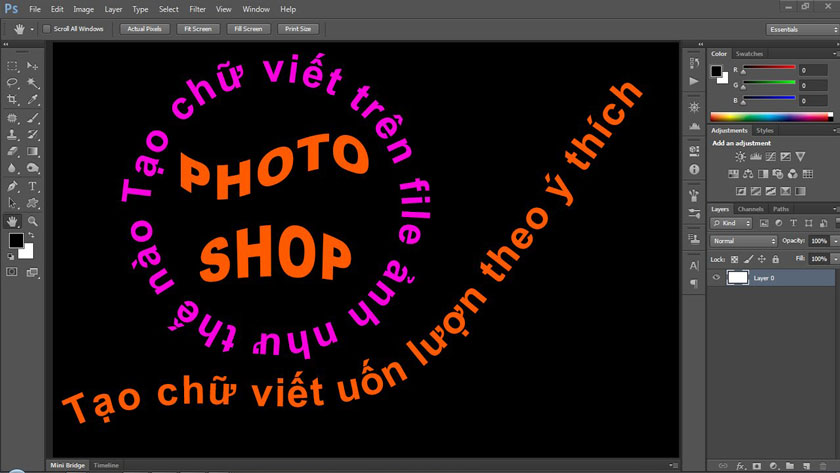Viewport: 840px width, 473px height.
Task: Toggle type layer filter
Action: pos(793,223)
